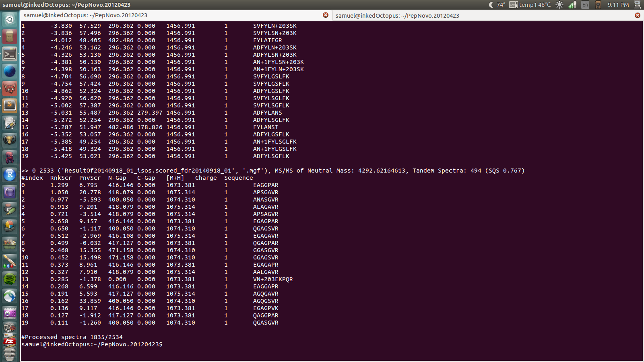Click the window title samuel@inkedOctopus
Viewport: 644px width, 362px height.
point(66,5)
